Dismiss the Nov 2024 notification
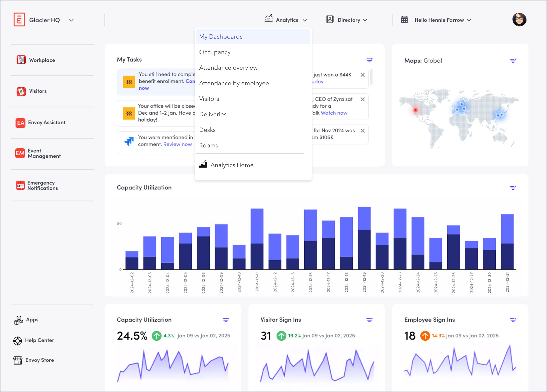547x392 pixels. tap(363, 131)
